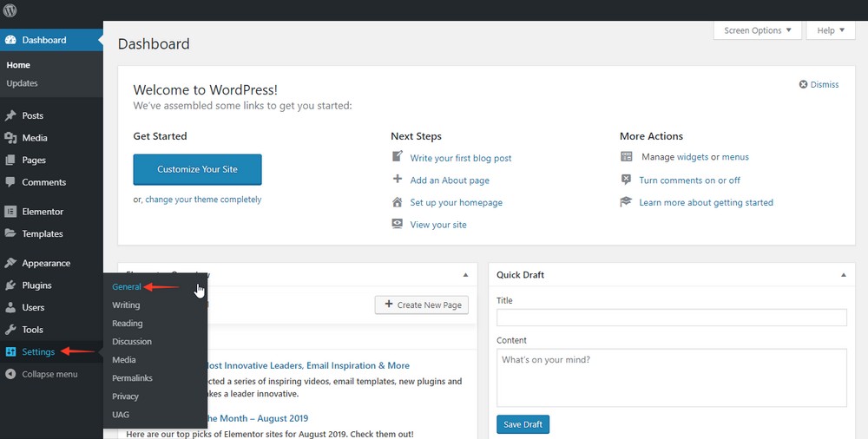Image resolution: width=868 pixels, height=439 pixels.
Task: Click the Templates folder icon
Action: (10, 233)
